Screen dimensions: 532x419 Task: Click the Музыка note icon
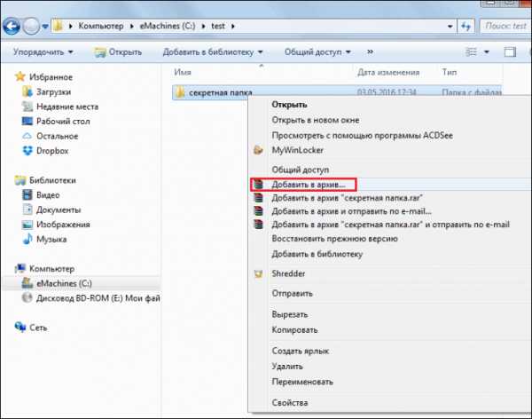pyautogui.click(x=27, y=239)
